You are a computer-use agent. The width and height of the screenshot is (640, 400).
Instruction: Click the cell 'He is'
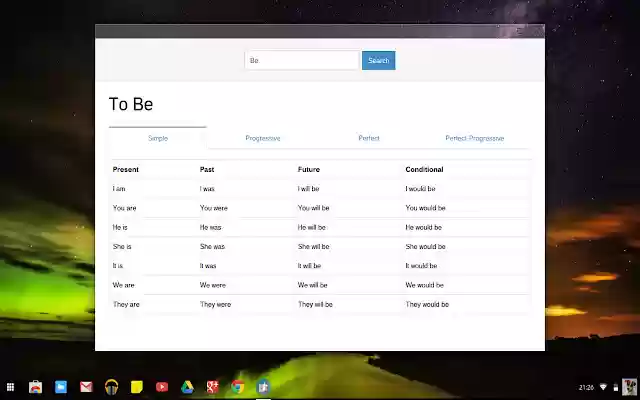coord(120,227)
